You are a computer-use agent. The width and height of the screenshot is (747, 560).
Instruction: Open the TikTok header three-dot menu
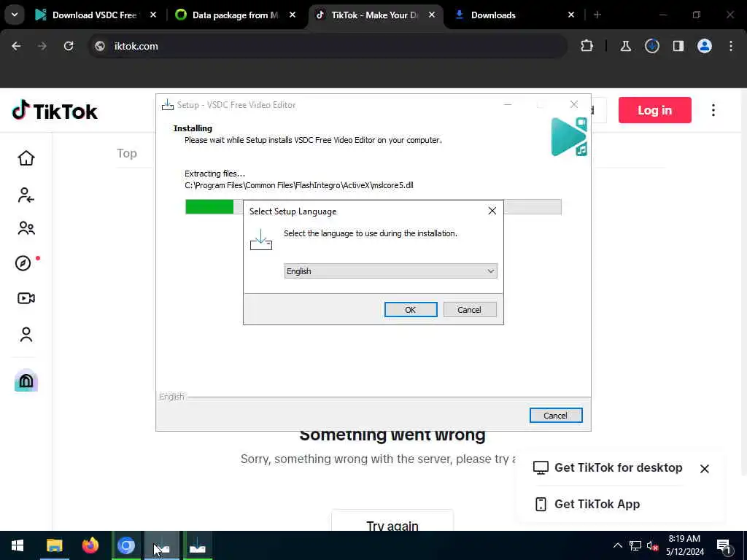pyautogui.click(x=713, y=111)
